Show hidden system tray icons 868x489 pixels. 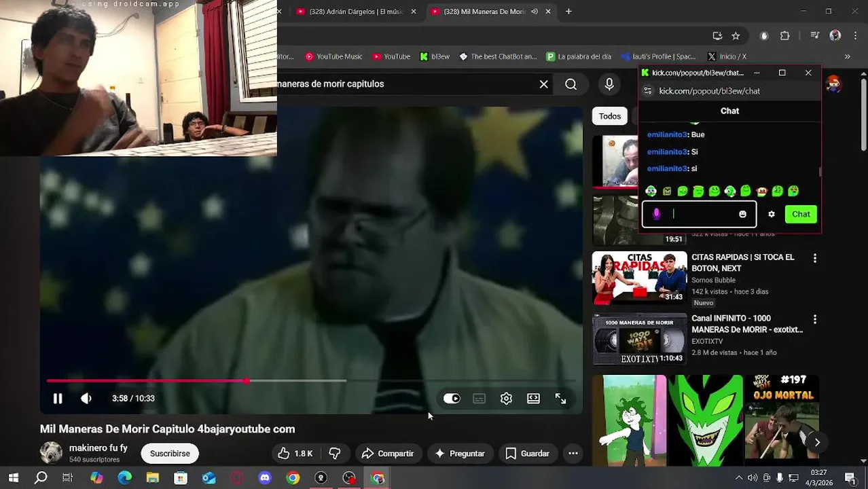pos(739,478)
